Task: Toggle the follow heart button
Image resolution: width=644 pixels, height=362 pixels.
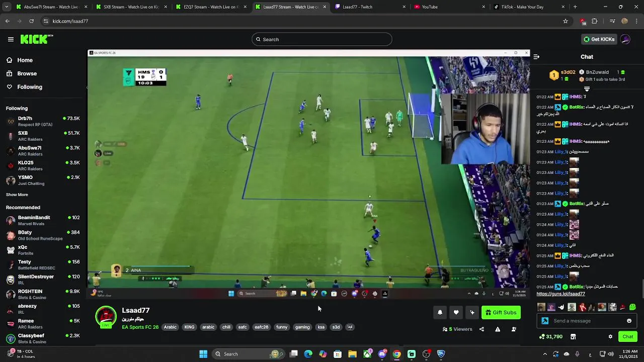Action: coord(456,313)
